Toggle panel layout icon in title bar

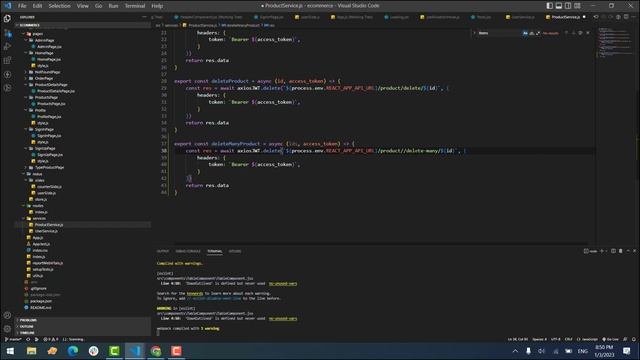click(559, 6)
